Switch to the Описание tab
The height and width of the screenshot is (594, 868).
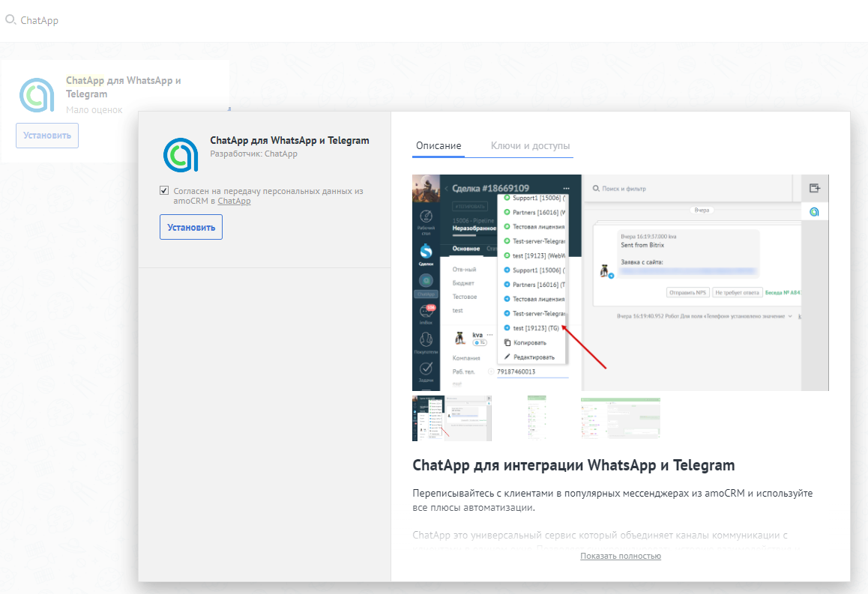438,146
